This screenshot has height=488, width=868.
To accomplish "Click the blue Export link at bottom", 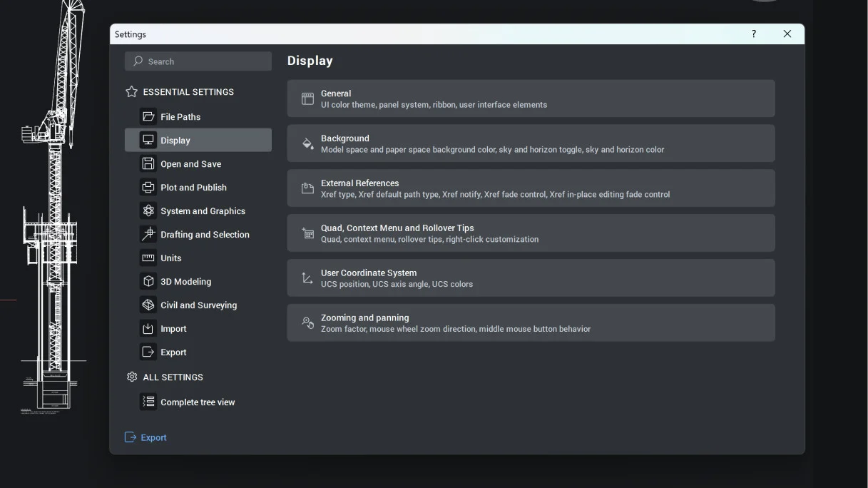I will [145, 437].
